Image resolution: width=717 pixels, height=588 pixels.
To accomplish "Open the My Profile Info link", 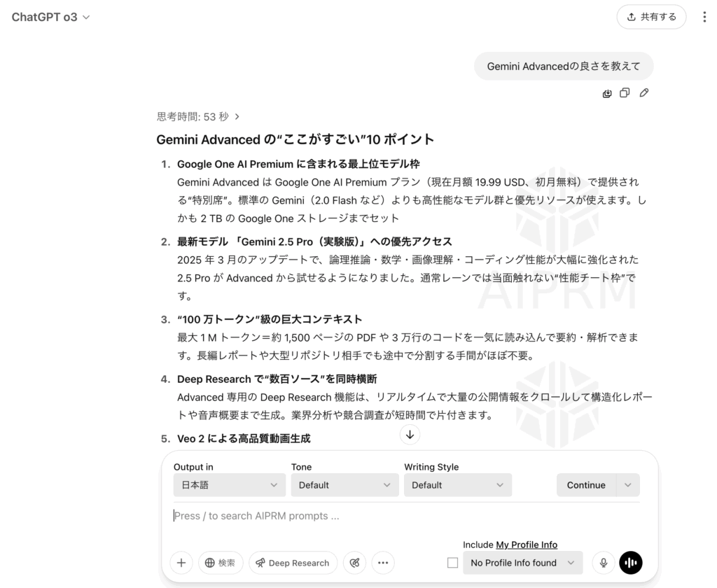I will pos(527,545).
